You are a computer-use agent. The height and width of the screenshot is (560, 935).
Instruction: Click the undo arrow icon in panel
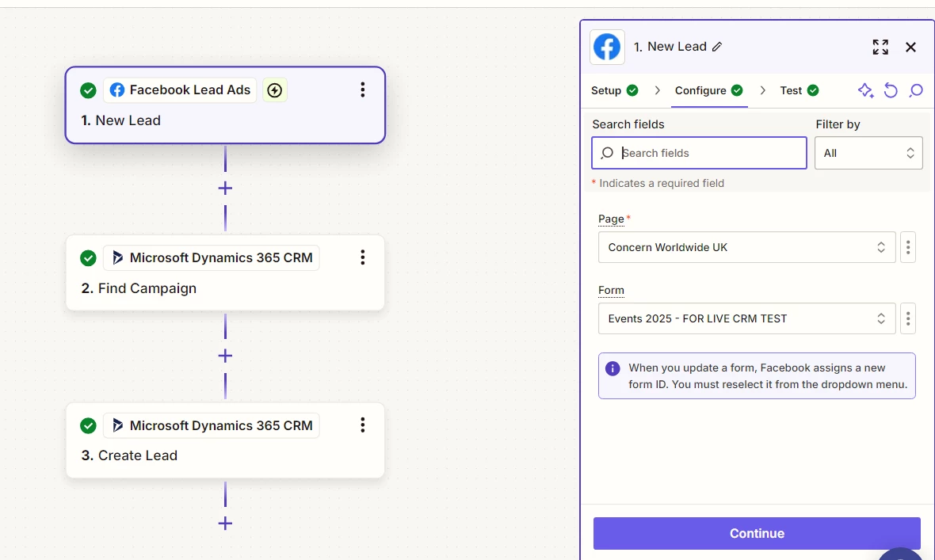(x=891, y=90)
